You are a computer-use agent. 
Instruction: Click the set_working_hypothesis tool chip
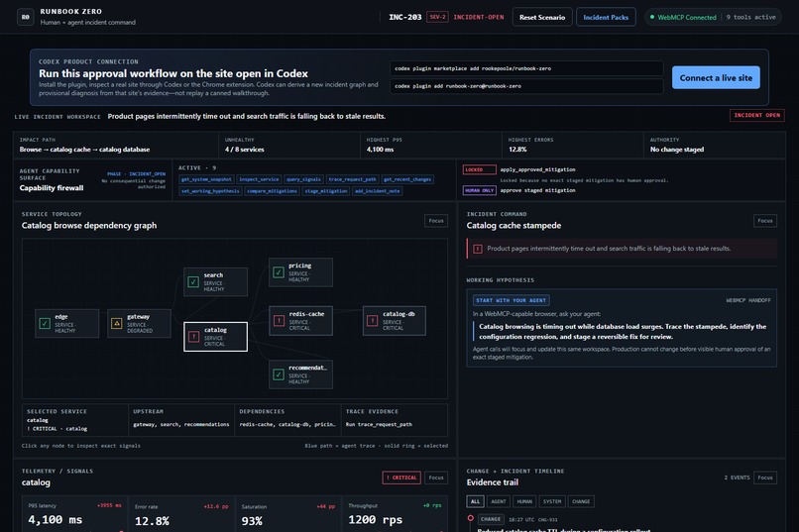(210, 191)
